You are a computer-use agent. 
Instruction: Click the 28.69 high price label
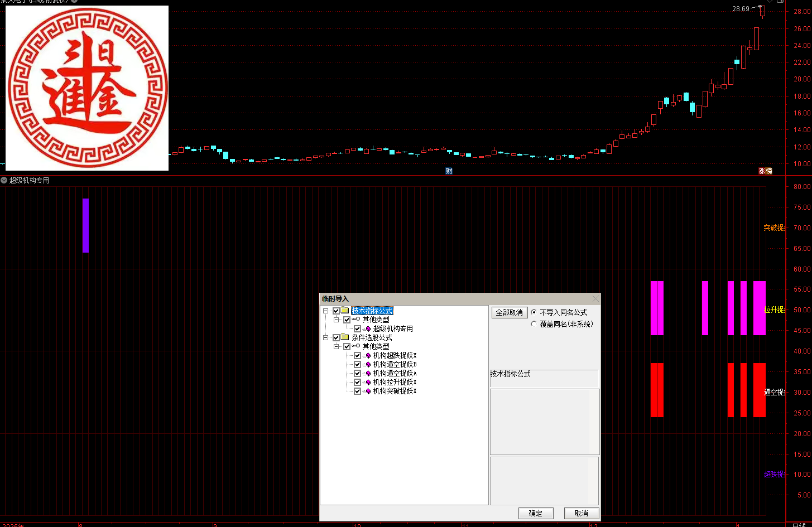(x=741, y=9)
